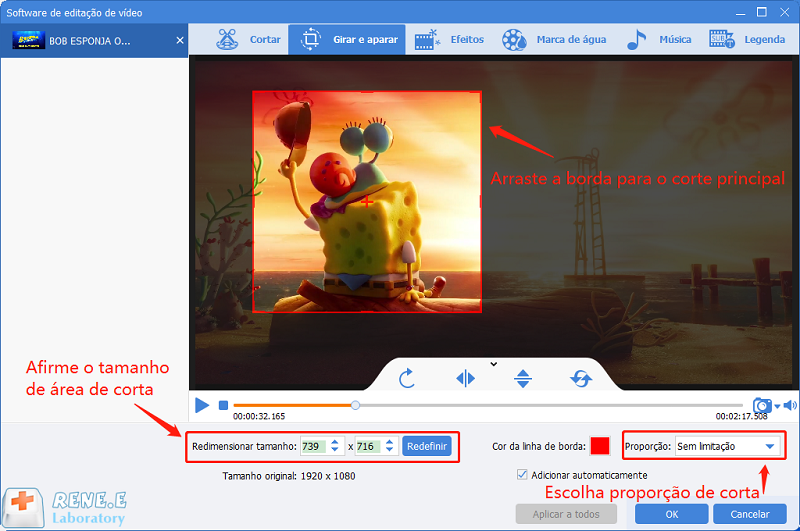Click the horizontal flip icon
Screen dimensions: 800x531
tap(465, 378)
